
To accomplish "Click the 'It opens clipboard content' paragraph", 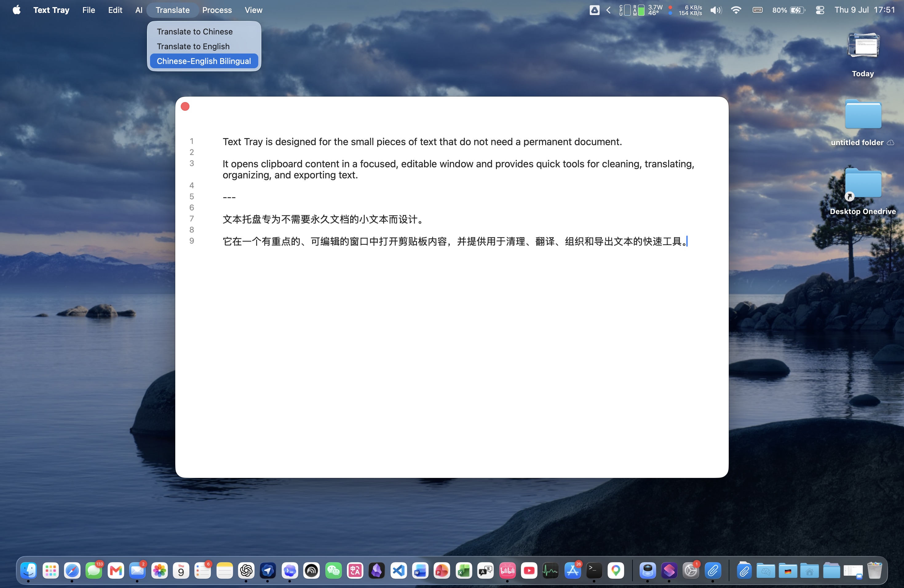I will tap(458, 169).
